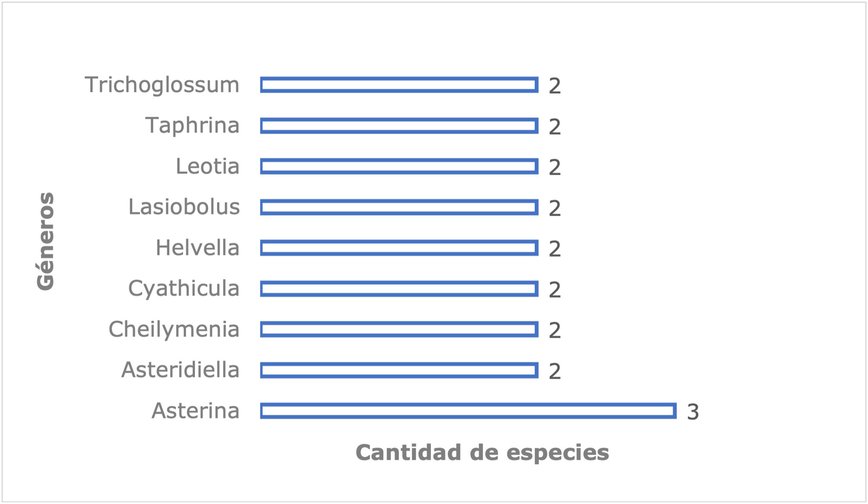Click the data label 2 beside Trichoglossum
The height and width of the screenshot is (504, 868).
click(x=555, y=86)
